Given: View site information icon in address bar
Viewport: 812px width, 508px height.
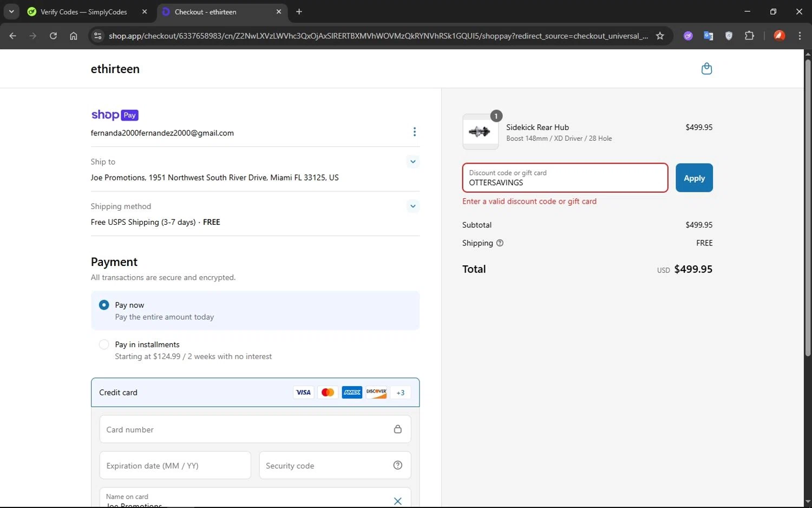Looking at the screenshot, I should (97, 36).
